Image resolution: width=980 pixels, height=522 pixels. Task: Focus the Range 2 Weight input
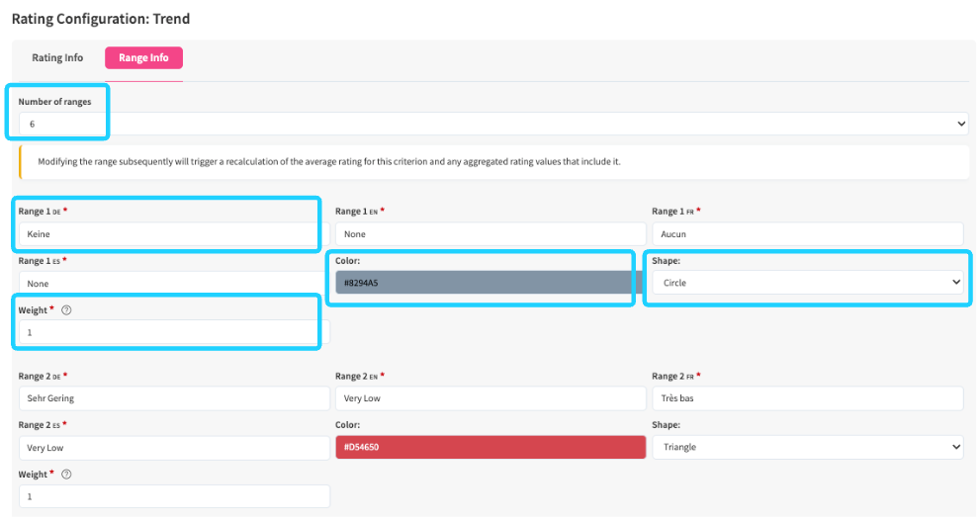coord(173,496)
